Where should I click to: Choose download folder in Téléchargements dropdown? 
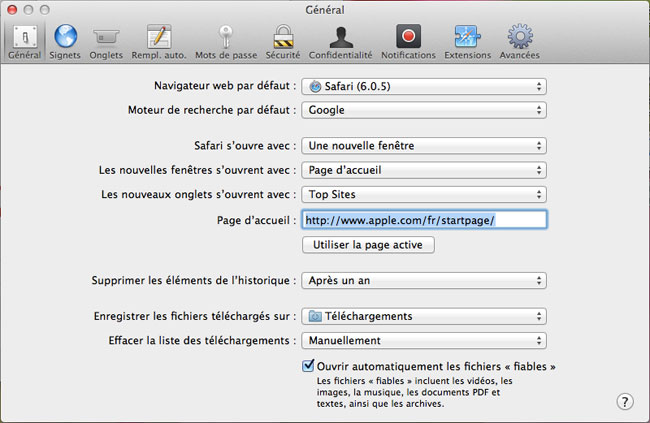pyautogui.click(x=424, y=316)
